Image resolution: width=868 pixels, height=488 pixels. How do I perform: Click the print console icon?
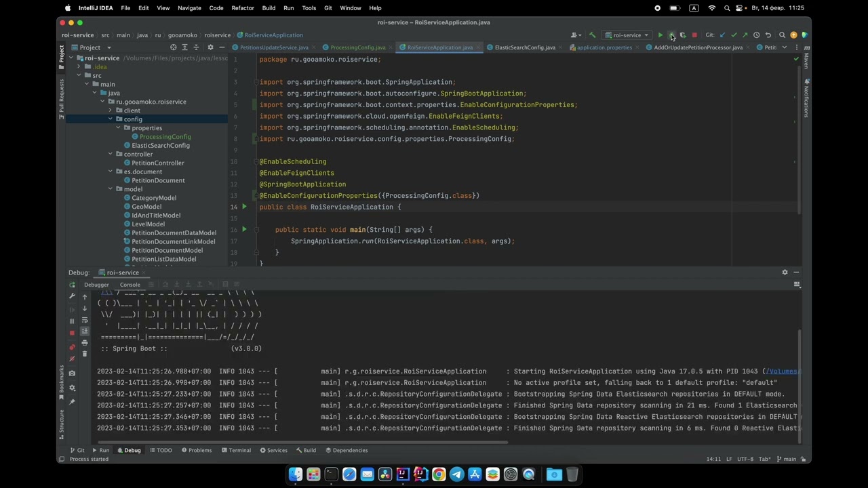point(85,343)
